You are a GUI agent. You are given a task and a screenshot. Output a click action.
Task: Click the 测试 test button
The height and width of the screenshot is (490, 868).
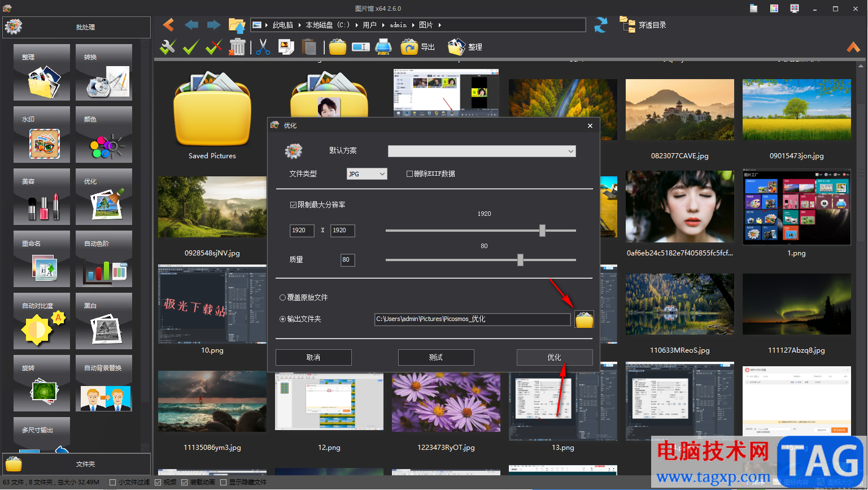click(x=436, y=358)
